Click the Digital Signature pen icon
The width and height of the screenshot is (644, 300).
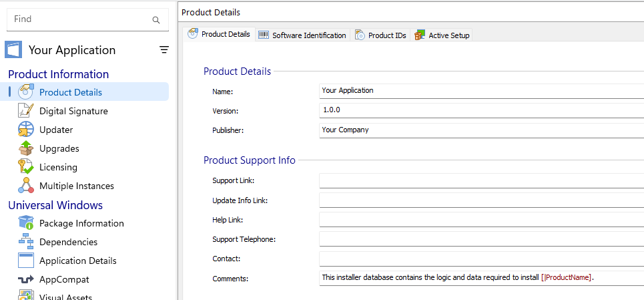(x=26, y=110)
